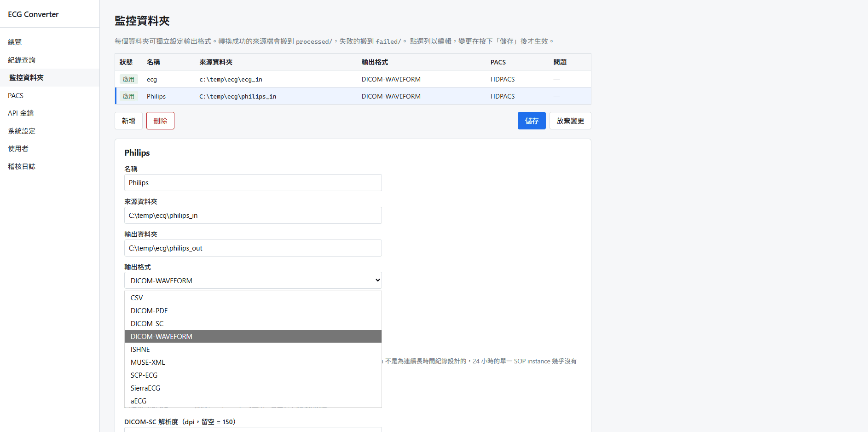Click the 狀態 column header
This screenshot has height=432, width=868.
pos(126,62)
